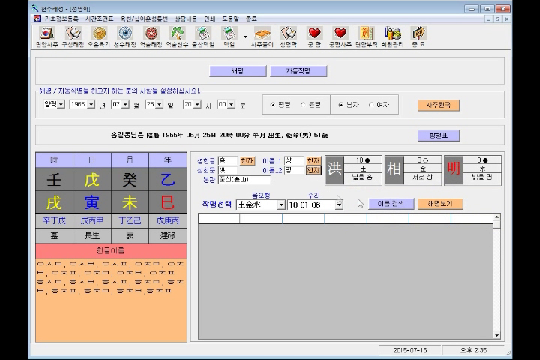540x360 pixels.
Task: Select the 윤달 radio button
Action: 303,105
